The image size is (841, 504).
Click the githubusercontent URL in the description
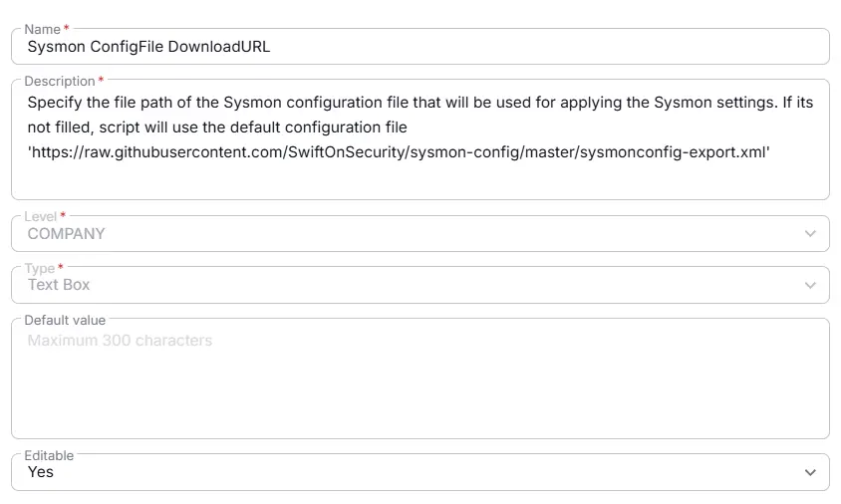[x=399, y=151]
